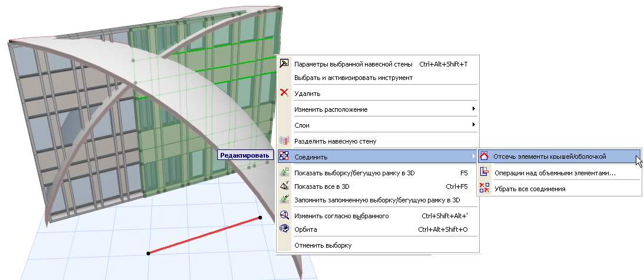Click the Orbit icon

click(x=284, y=229)
